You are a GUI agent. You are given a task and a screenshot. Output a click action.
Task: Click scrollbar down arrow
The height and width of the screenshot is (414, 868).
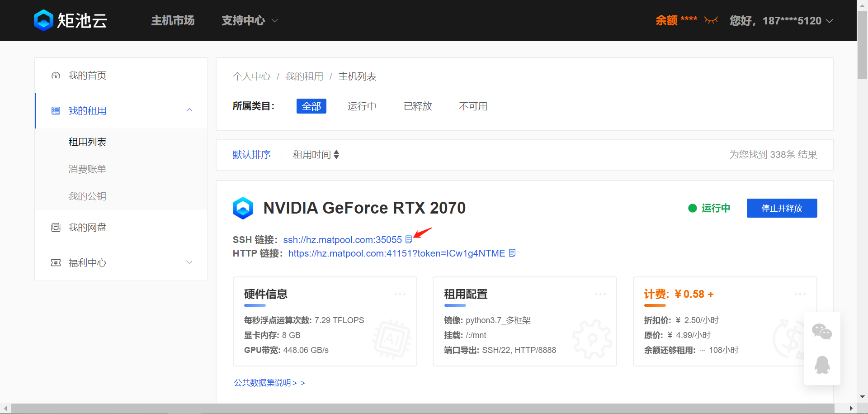(x=862, y=396)
